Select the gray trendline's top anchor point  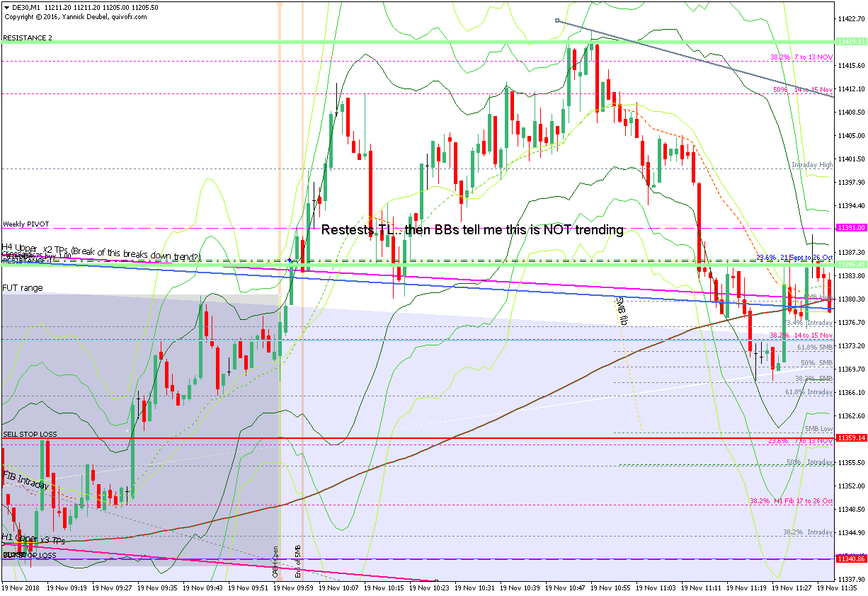click(557, 21)
